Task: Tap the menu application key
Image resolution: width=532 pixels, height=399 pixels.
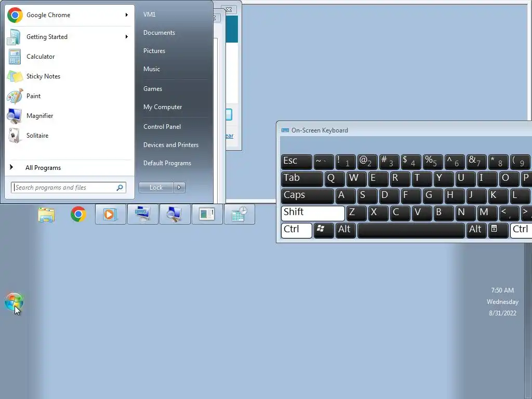Action: tap(498, 230)
